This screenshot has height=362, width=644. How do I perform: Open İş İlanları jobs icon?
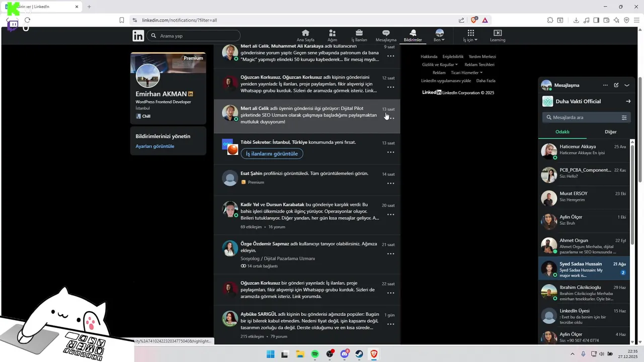(359, 36)
